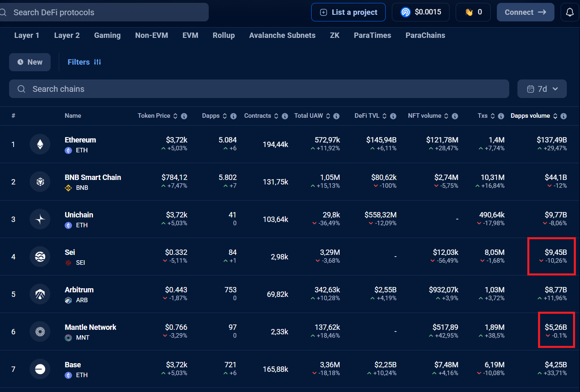The height and width of the screenshot is (392, 580).
Task: Show DeFi TVL info icon
Action: pos(393,116)
